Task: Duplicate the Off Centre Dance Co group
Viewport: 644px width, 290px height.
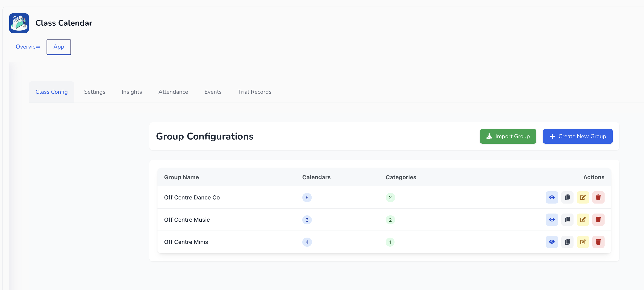Action: (x=567, y=197)
